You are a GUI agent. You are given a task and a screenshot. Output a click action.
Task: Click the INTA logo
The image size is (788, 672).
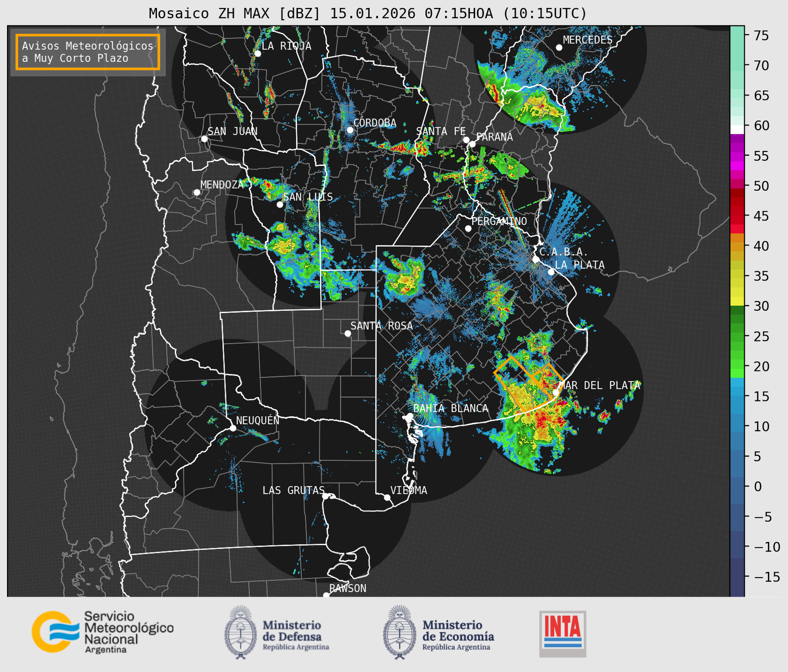tap(562, 634)
